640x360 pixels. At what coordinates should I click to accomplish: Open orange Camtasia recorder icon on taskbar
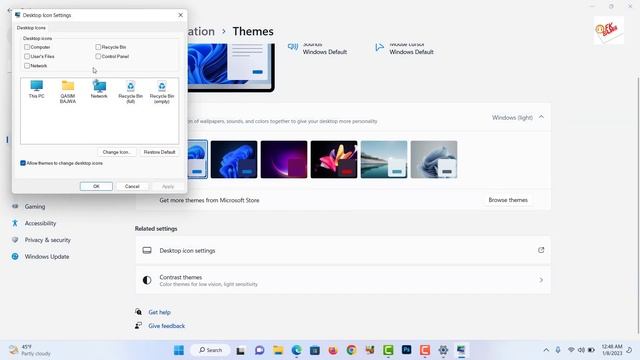point(425,350)
